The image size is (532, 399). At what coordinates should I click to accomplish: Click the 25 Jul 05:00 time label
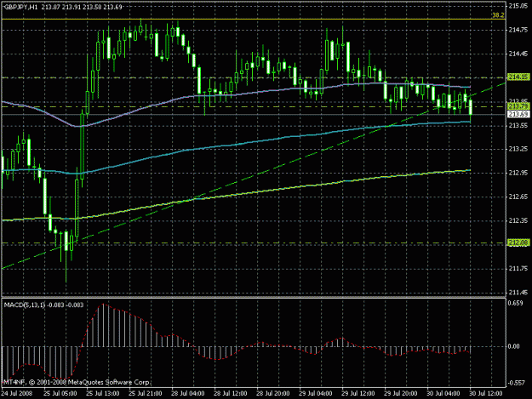tap(60, 394)
